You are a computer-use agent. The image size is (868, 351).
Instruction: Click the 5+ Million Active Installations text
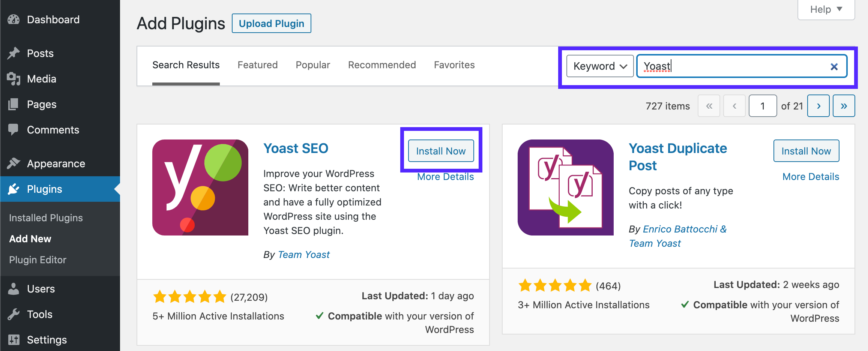coord(218,316)
